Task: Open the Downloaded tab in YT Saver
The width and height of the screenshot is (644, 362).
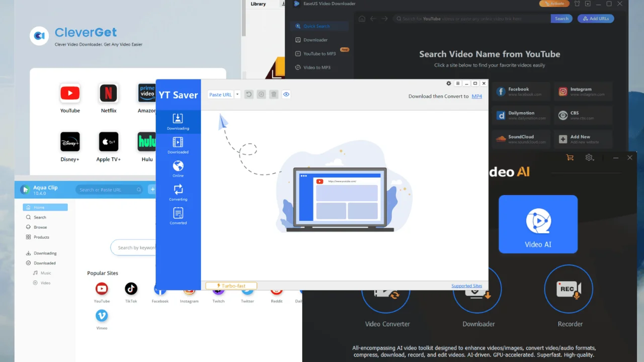Action: (x=178, y=145)
